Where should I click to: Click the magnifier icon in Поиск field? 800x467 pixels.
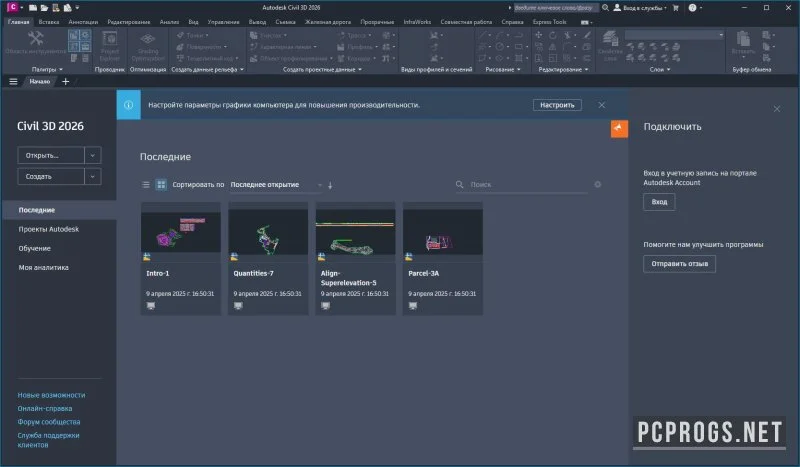click(460, 184)
